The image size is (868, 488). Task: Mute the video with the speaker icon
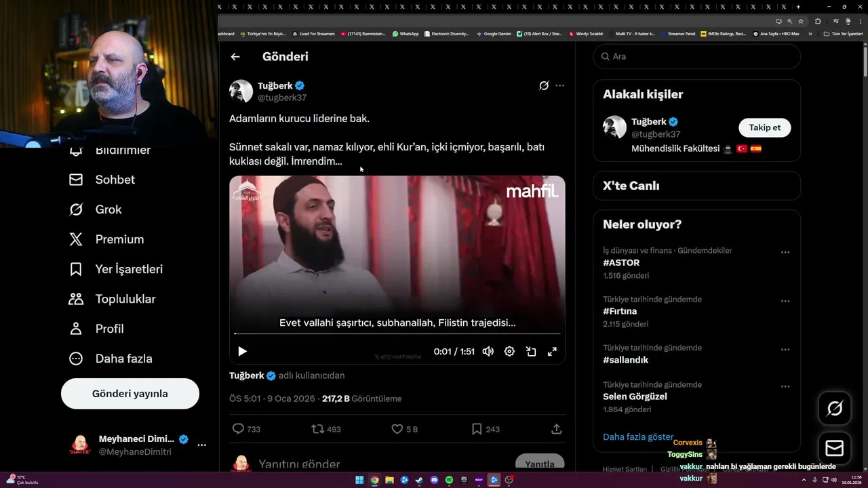[488, 351]
